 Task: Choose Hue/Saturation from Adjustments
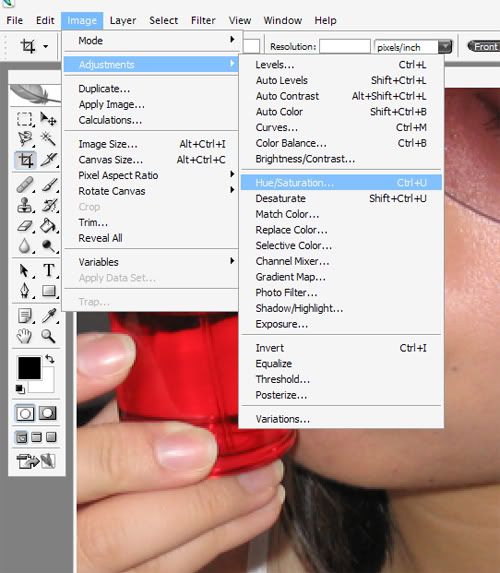(x=341, y=182)
